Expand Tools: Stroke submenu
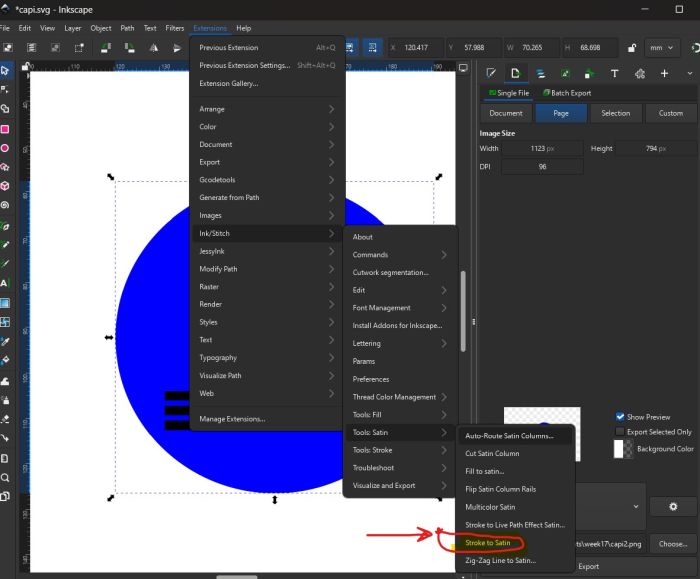Image resolution: width=700 pixels, height=579 pixels. pos(400,450)
